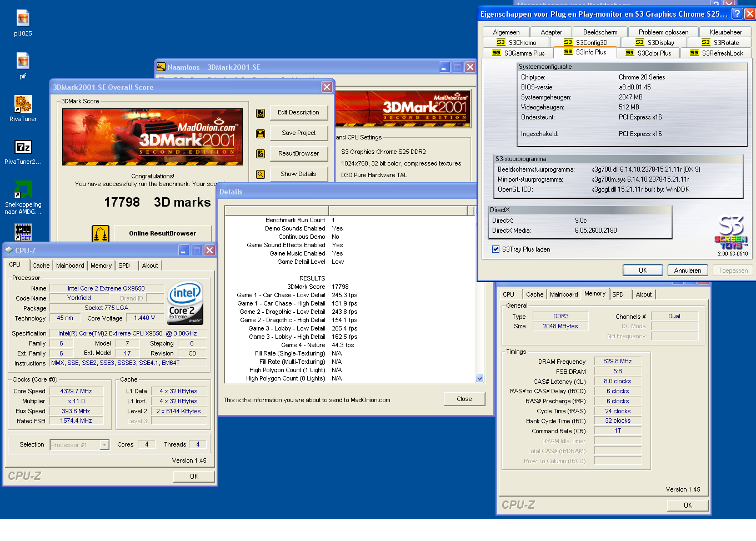Click OK in the S3 properties dialog
The width and height of the screenshot is (756, 541).
pos(643,270)
